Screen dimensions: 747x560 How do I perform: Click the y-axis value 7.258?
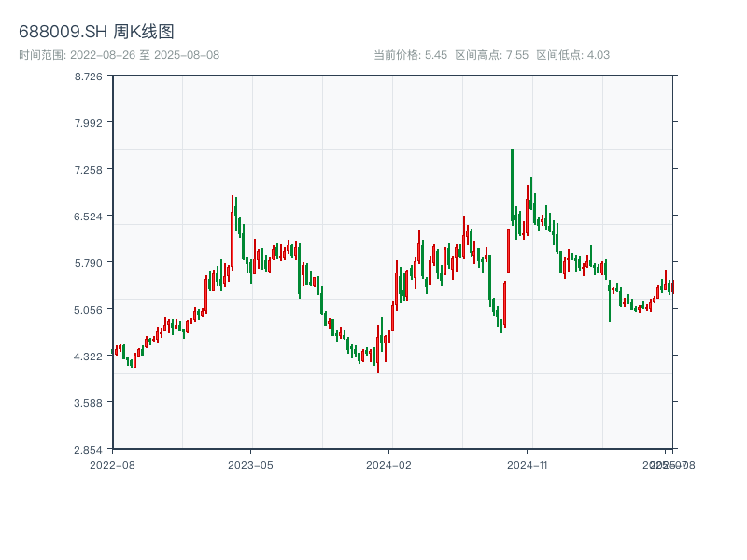pos(88,170)
